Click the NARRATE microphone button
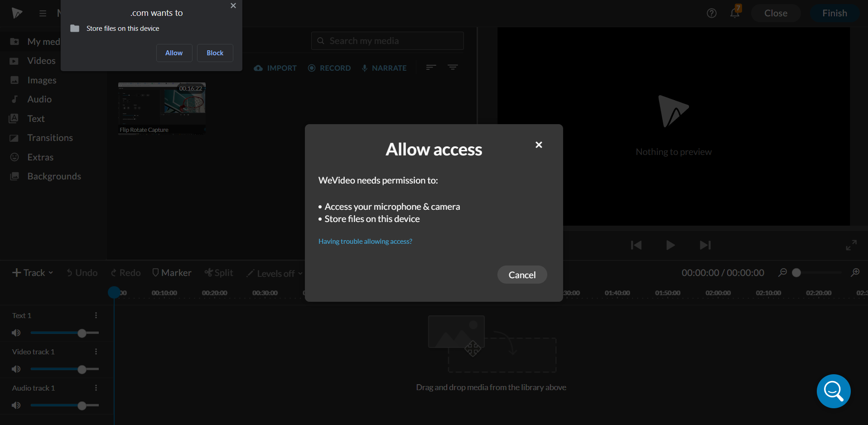This screenshot has width=868, height=425. [x=384, y=68]
